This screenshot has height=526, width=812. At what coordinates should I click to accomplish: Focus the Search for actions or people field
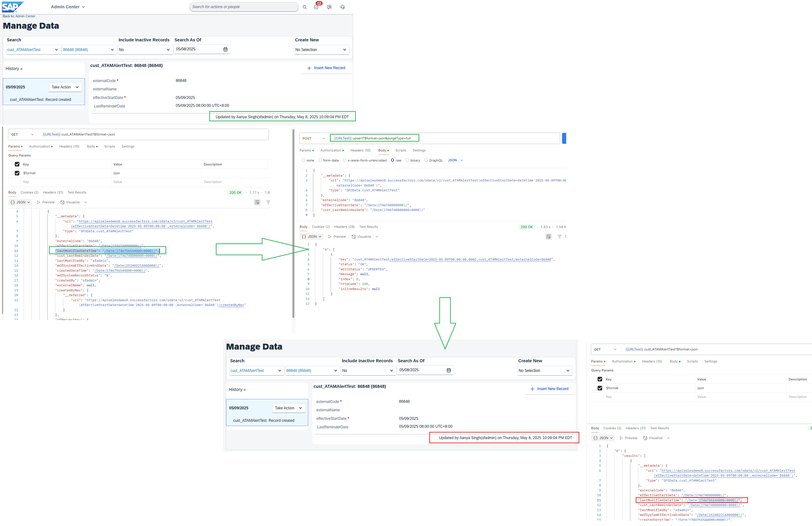244,7
